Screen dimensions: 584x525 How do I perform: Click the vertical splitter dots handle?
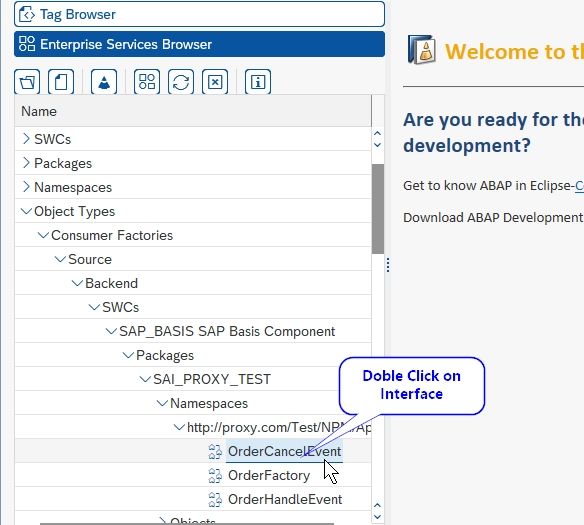tap(388, 265)
